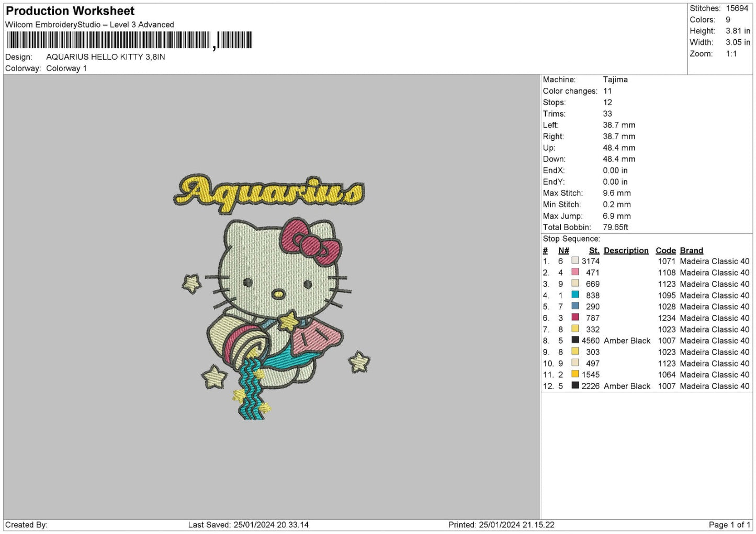Click the thread code 1108 in stop 2
This screenshot has height=534, width=756.
[x=667, y=272]
